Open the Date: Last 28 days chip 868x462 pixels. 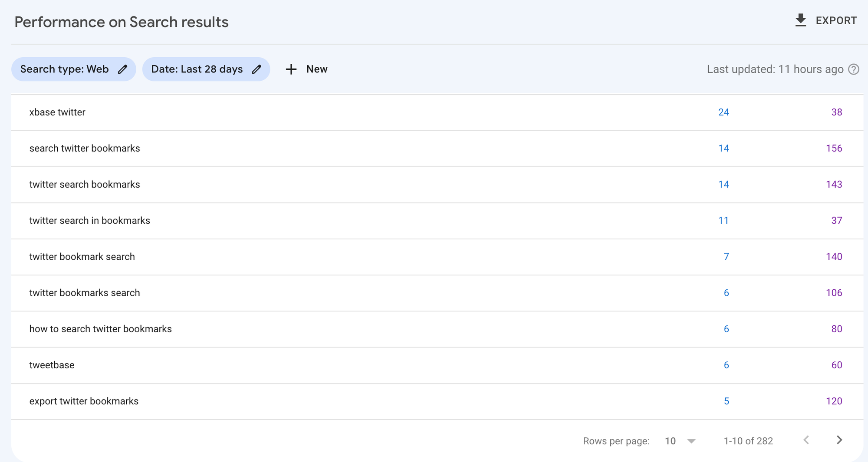pos(206,69)
